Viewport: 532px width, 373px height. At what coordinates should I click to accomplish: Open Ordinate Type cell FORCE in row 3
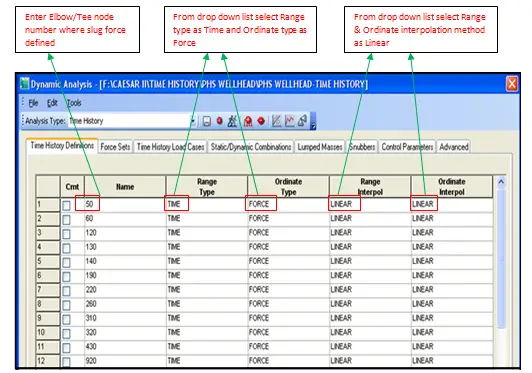click(288, 233)
